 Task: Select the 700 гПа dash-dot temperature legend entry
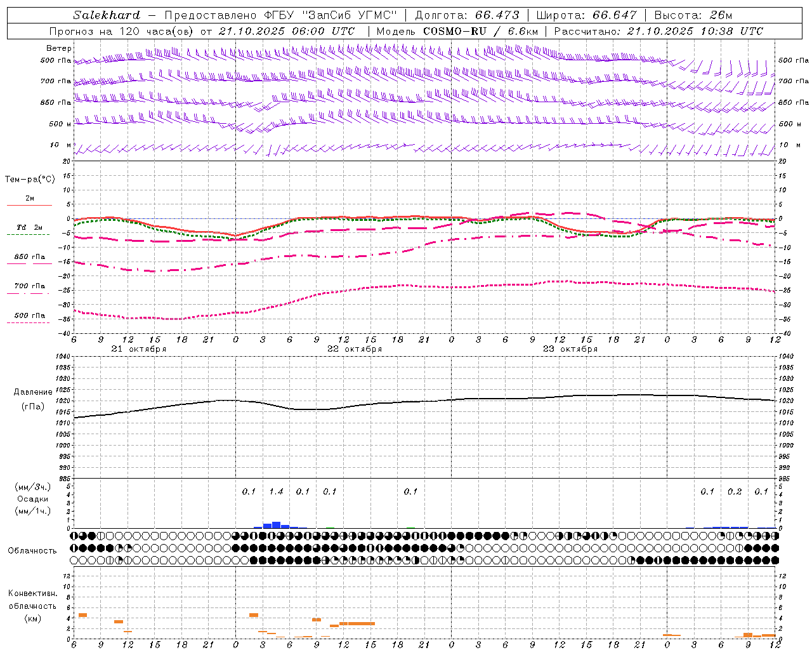29,286
